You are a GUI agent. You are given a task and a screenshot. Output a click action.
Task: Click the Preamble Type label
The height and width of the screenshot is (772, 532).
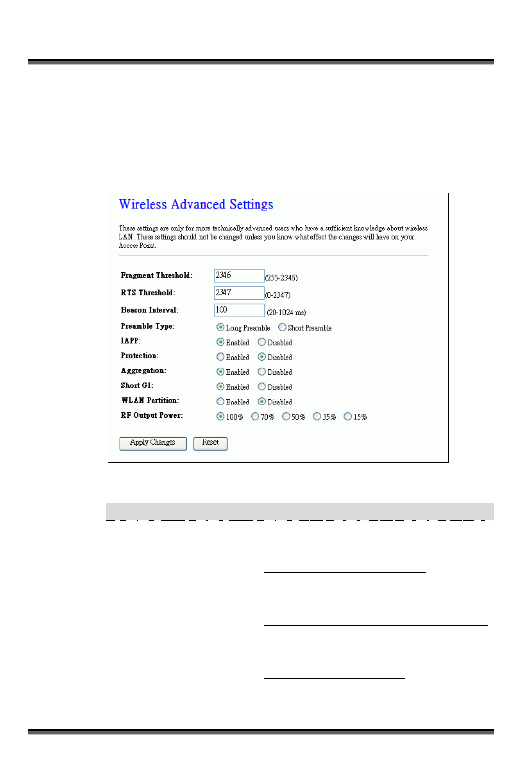click(x=148, y=326)
